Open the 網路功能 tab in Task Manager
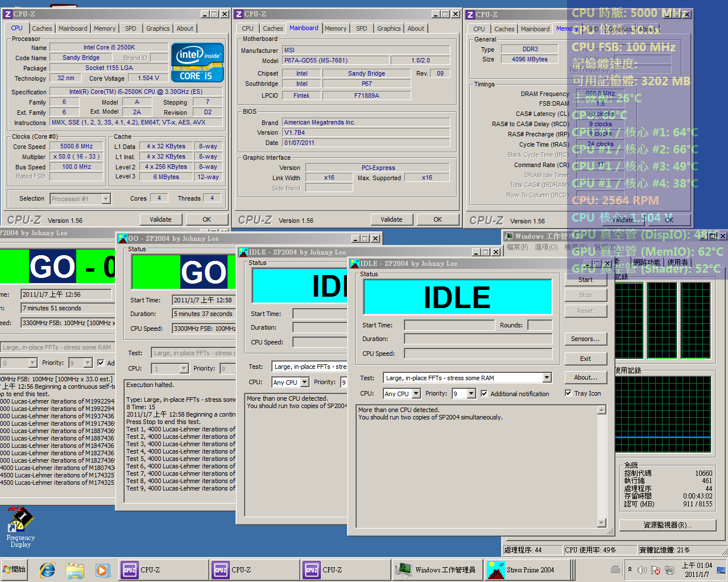Image resolution: width=728 pixels, height=582 pixels. coord(647,262)
